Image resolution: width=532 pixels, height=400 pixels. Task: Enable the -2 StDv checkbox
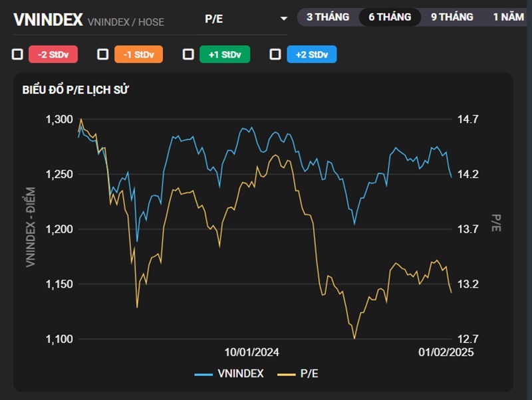click(x=17, y=54)
